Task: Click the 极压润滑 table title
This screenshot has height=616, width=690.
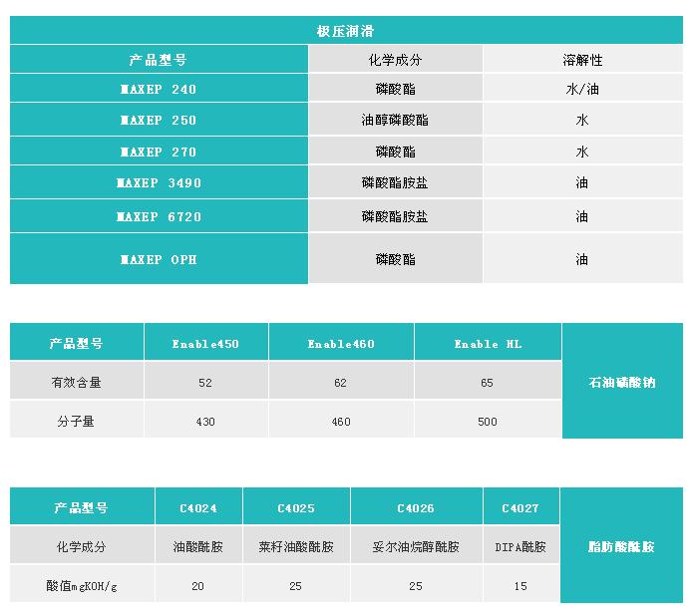Action: tap(346, 30)
